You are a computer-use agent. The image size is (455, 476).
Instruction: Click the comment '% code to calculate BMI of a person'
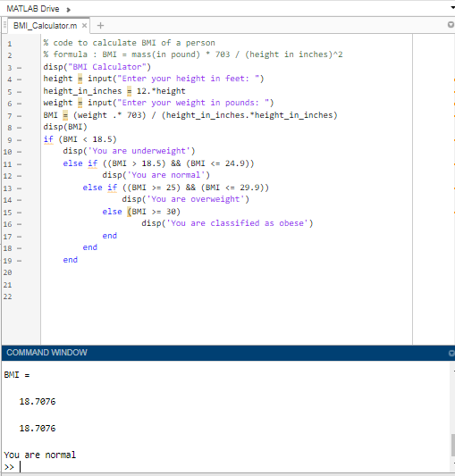(x=130, y=43)
